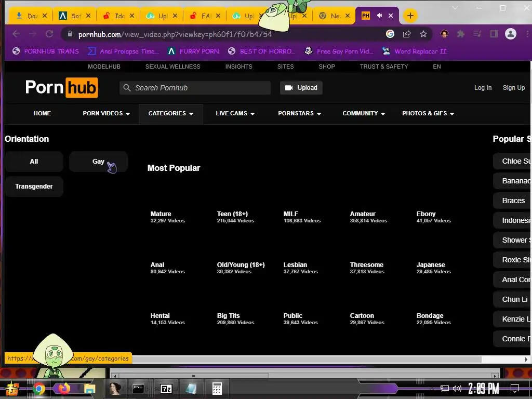The width and height of the screenshot is (532, 399).
Task: Click the Braces popular search tag
Action: coord(513,201)
